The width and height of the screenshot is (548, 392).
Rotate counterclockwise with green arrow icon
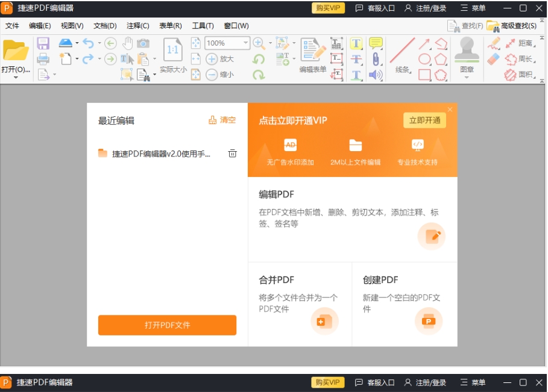click(x=259, y=58)
